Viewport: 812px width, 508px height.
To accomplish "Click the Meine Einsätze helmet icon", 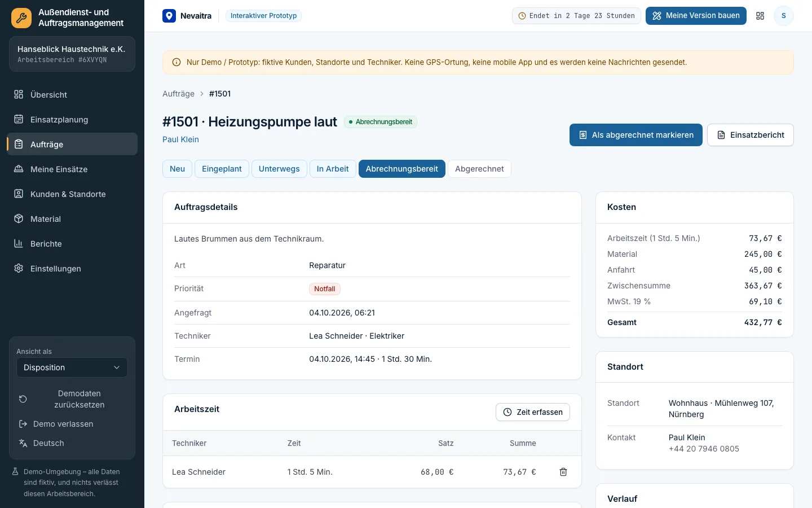I will 19,169.
